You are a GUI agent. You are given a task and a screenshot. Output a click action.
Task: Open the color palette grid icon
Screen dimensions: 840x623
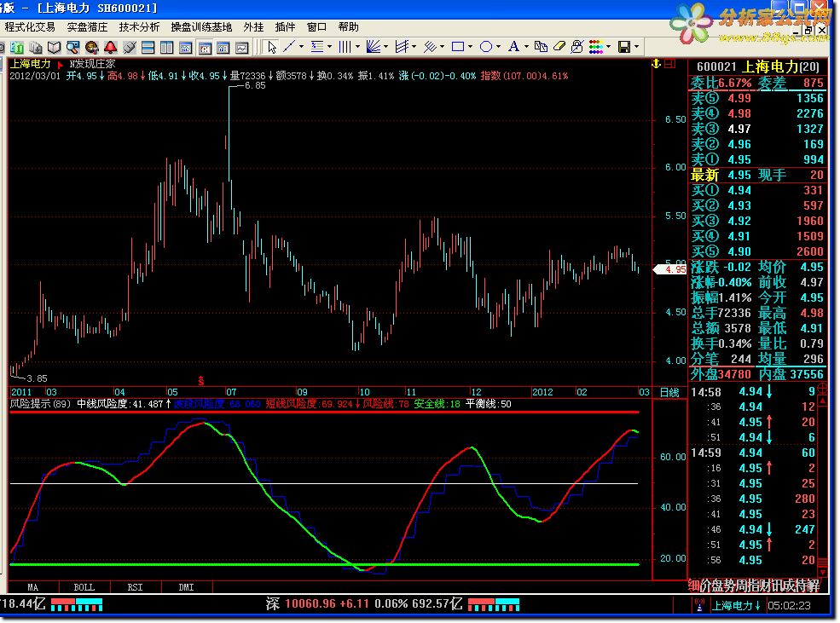[x=596, y=47]
